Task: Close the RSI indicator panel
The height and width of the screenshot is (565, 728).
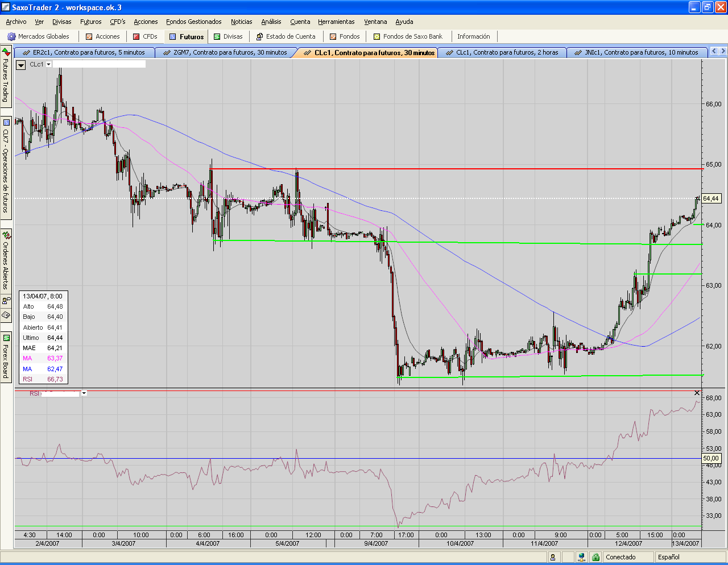Action: 697,393
